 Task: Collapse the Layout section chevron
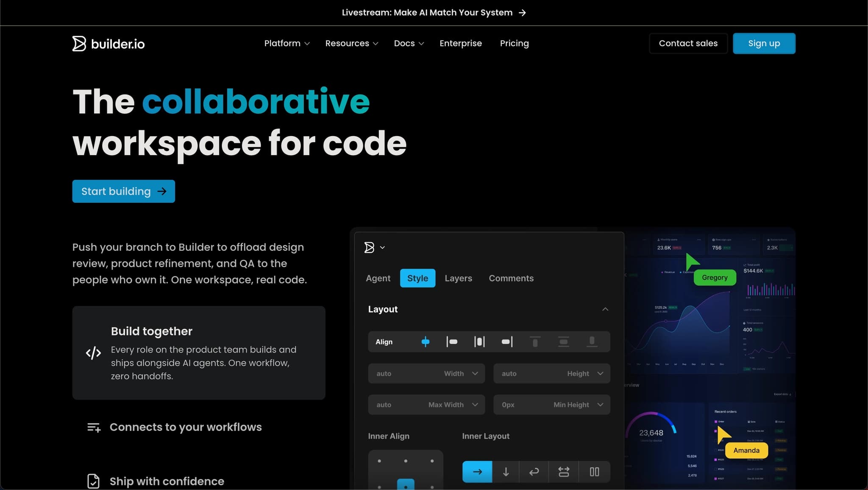coord(605,309)
